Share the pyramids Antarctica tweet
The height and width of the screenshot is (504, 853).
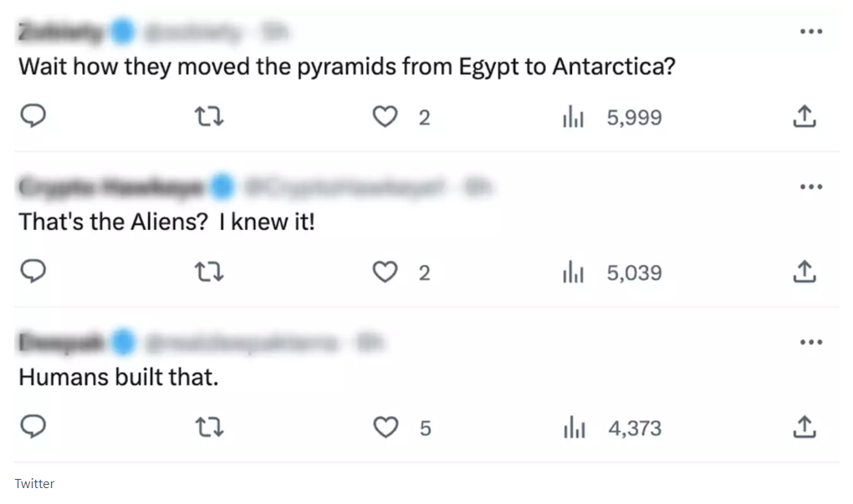[x=804, y=117]
